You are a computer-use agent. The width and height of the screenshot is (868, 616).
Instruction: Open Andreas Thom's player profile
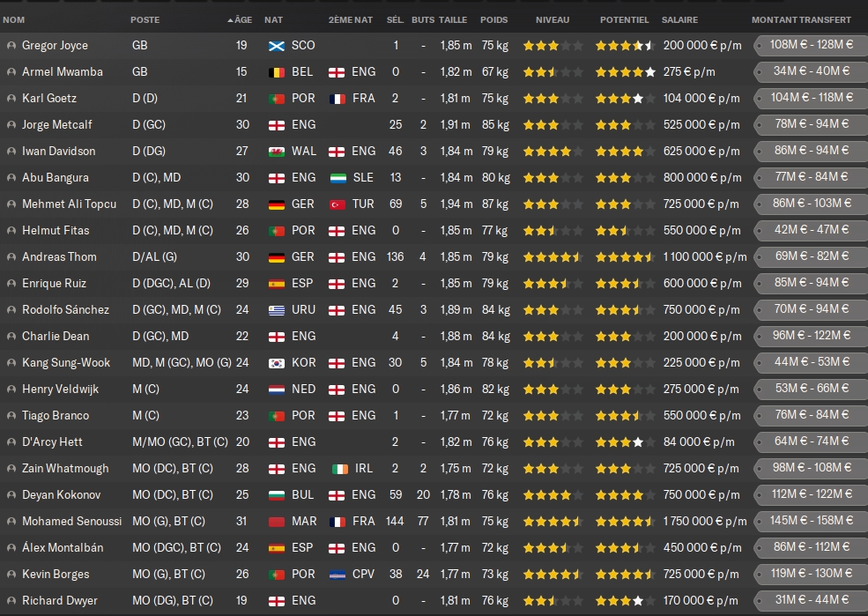[x=59, y=256]
